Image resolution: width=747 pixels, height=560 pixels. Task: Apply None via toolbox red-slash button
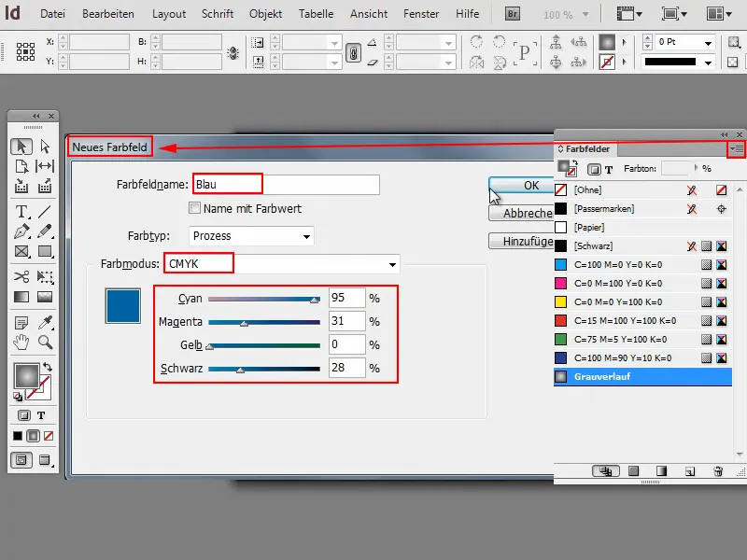[x=49, y=436]
